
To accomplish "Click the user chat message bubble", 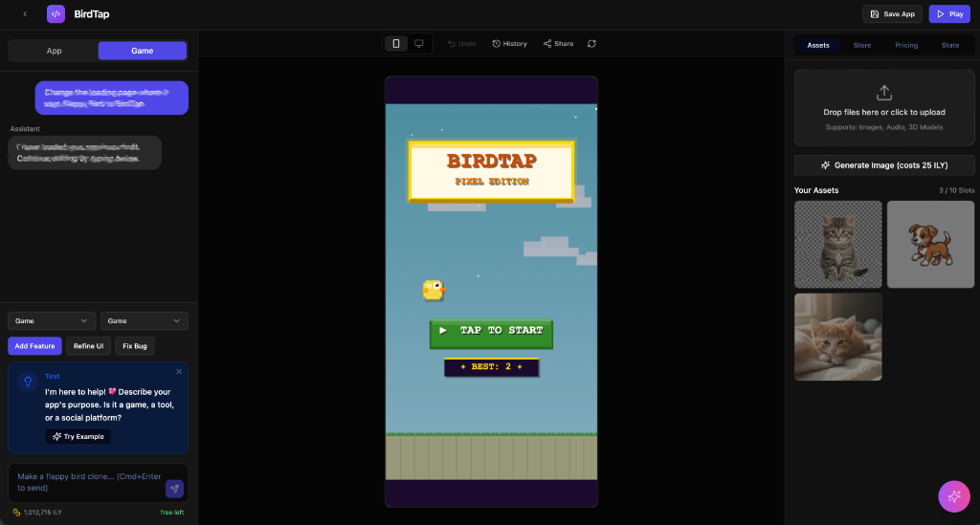I will (111, 98).
